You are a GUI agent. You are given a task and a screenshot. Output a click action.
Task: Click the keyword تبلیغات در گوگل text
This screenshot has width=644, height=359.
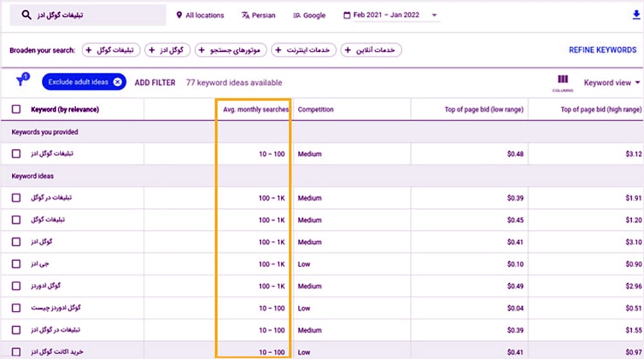tap(52, 198)
